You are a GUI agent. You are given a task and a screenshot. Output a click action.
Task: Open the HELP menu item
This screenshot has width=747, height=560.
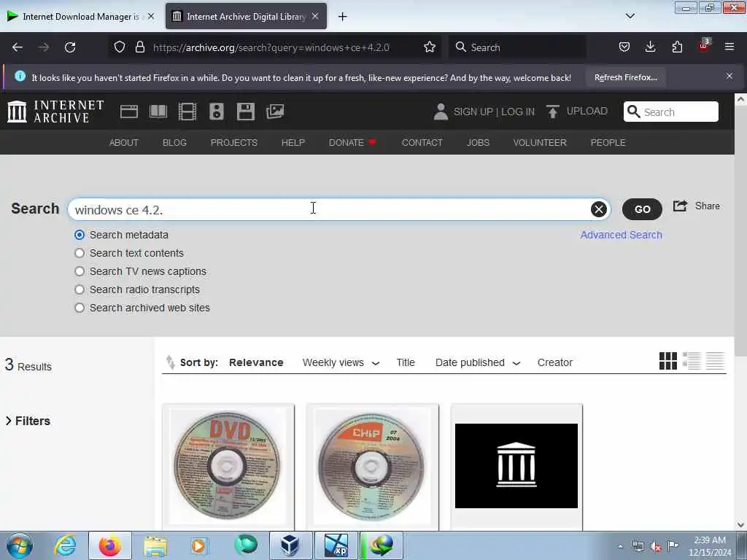click(x=293, y=142)
